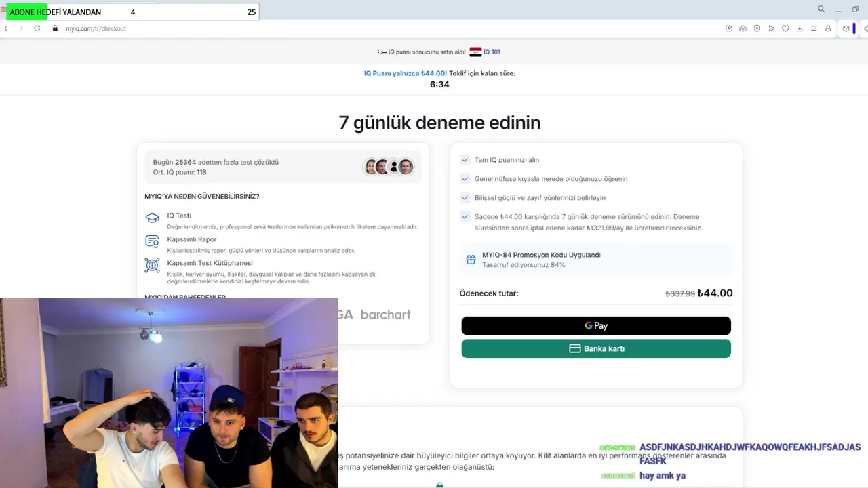This screenshot has height=488, width=868.
Task: Click the ₺44.00 total price
Action: pyautogui.click(x=715, y=293)
